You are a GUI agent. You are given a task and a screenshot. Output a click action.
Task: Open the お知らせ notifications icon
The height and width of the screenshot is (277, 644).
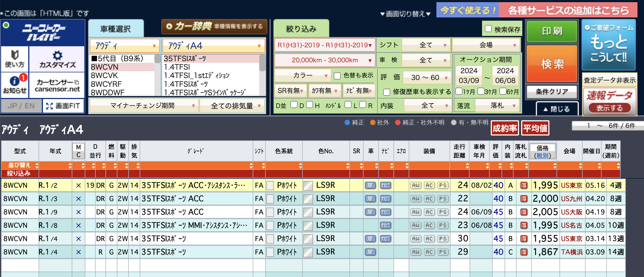click(x=15, y=85)
